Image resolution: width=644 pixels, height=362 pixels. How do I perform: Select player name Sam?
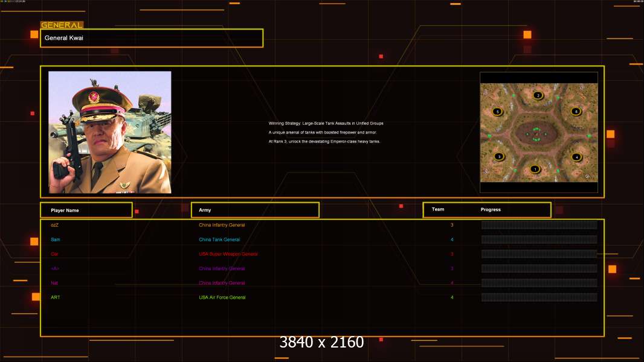[x=56, y=240]
